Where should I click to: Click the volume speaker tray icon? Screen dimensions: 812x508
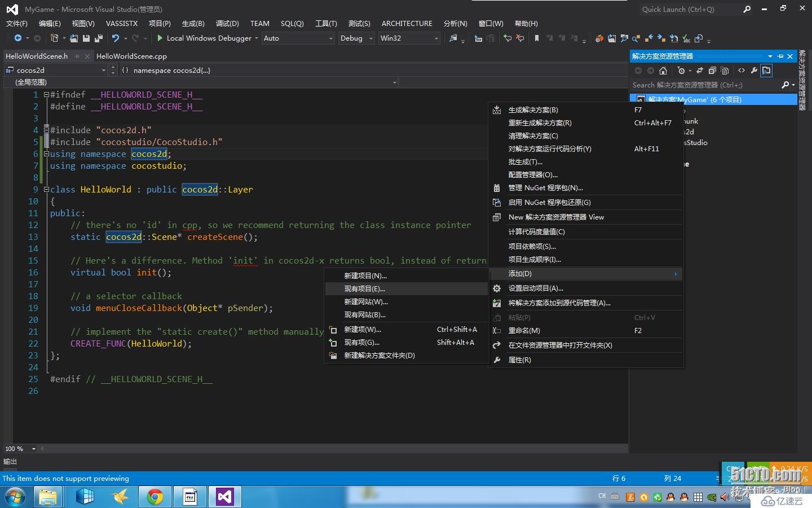point(725,497)
